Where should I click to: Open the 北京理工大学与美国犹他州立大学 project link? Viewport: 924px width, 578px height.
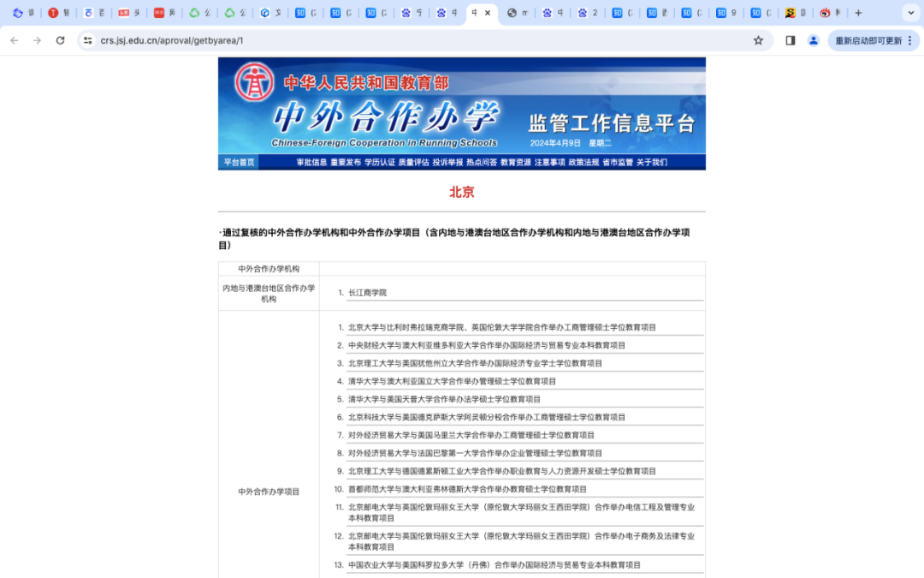[475, 363]
